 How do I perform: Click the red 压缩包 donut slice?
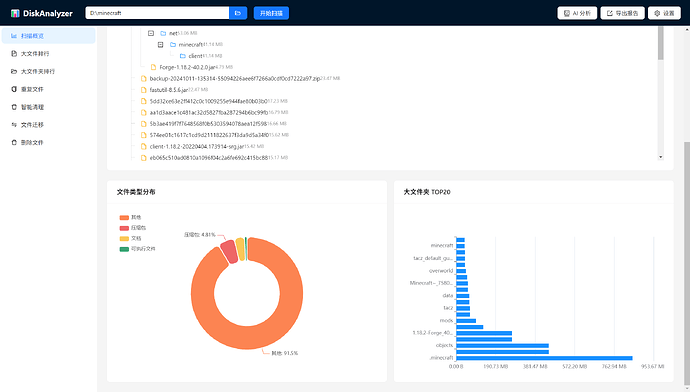229,252
